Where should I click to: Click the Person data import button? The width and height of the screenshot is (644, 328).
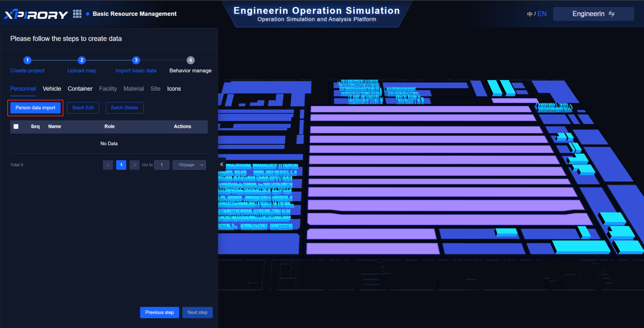pyautogui.click(x=36, y=108)
